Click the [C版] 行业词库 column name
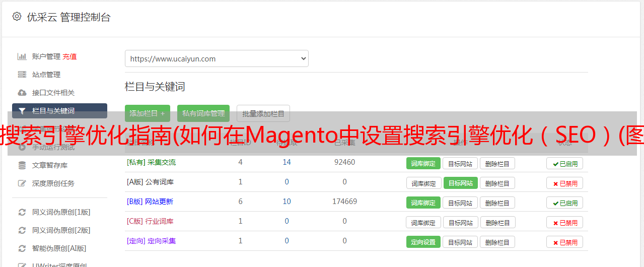 (x=150, y=221)
